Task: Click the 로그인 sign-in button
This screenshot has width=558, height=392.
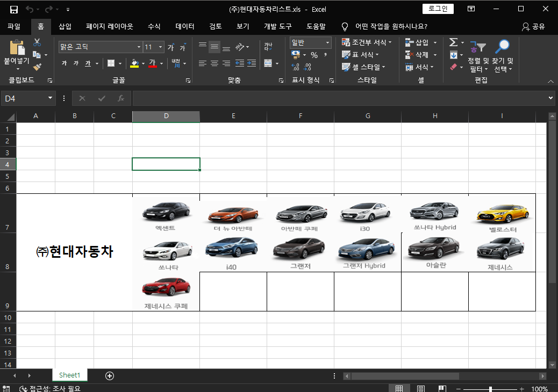Action: pos(438,9)
